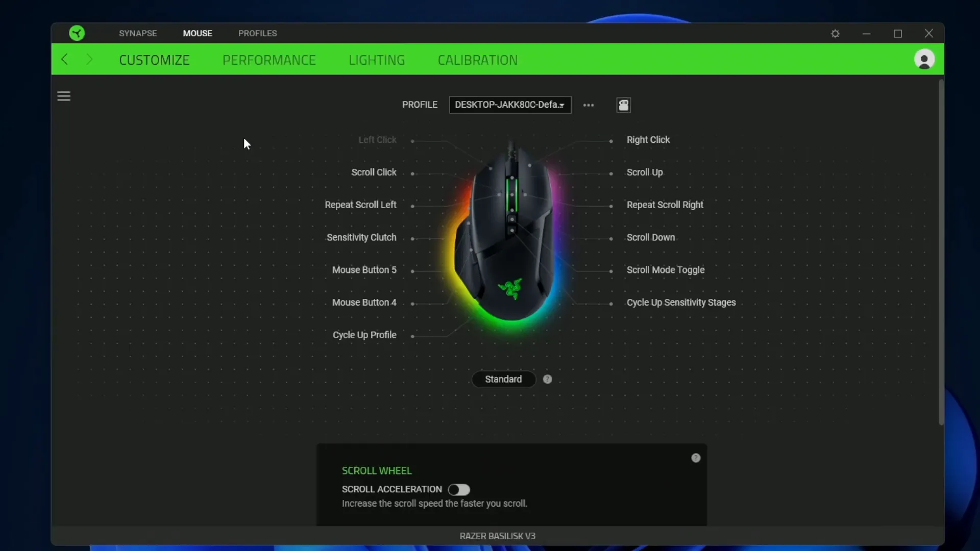Open the PROFILES tab
The height and width of the screenshot is (551, 980).
[x=257, y=33]
